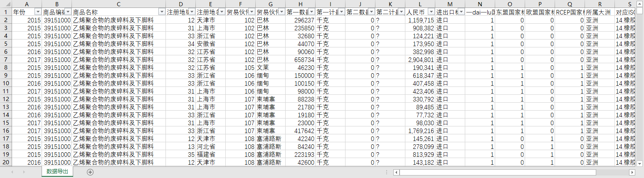Click the 塞浦路斯 cell in row 17
The width and height of the screenshot is (644, 178).
tap(271, 138)
